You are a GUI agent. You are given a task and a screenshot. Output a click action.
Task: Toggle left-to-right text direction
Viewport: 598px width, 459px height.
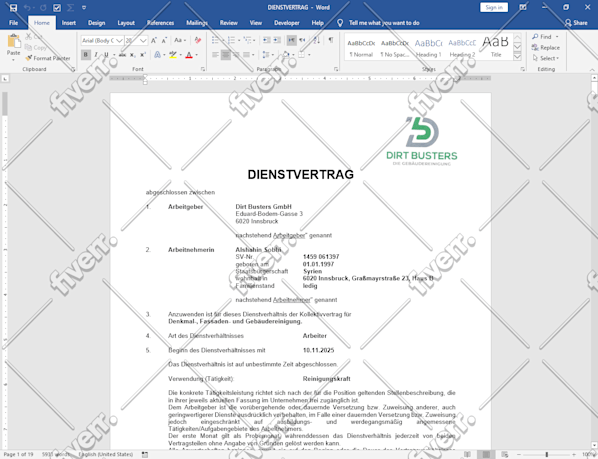point(292,40)
